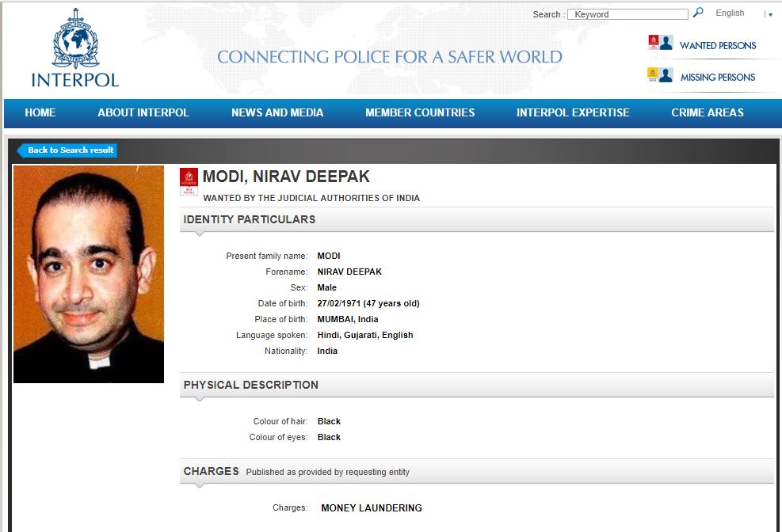Click the languages Hindi, Gujarati, English
This screenshot has width=782, height=532.
pyautogui.click(x=365, y=335)
